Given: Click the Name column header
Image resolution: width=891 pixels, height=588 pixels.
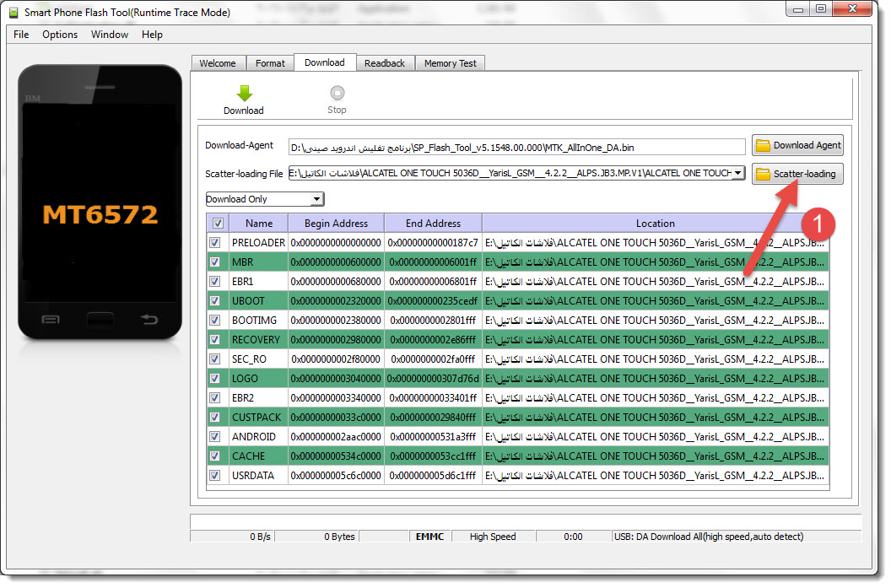Looking at the screenshot, I should tap(258, 224).
